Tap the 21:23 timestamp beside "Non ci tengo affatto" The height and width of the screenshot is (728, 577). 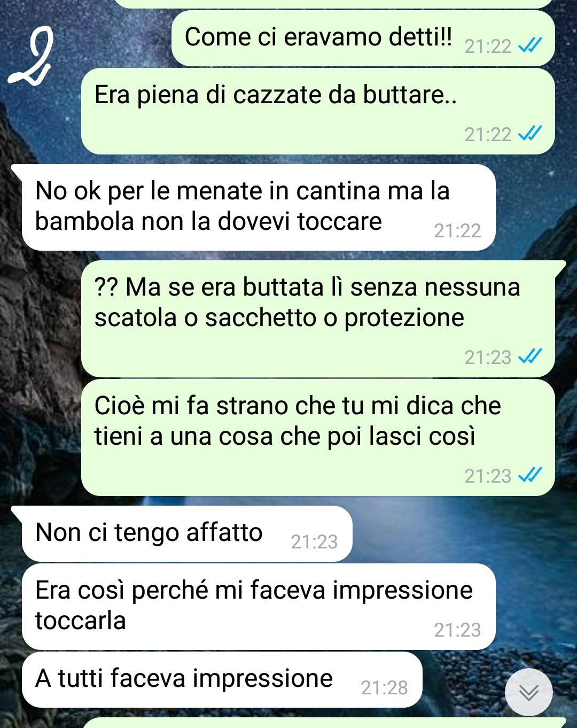point(314,542)
